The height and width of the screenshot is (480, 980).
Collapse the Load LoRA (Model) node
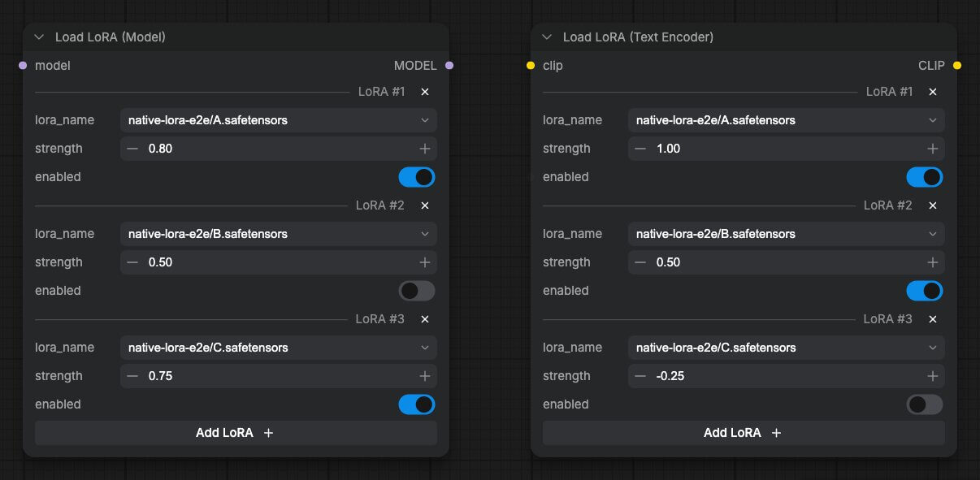point(39,37)
